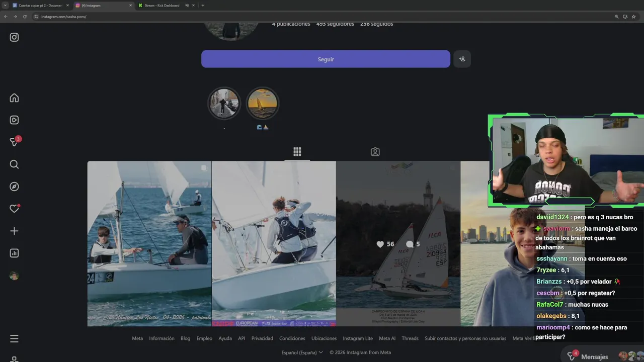Click chat message from marioomp4
The image size is (644, 362).
click(581, 332)
